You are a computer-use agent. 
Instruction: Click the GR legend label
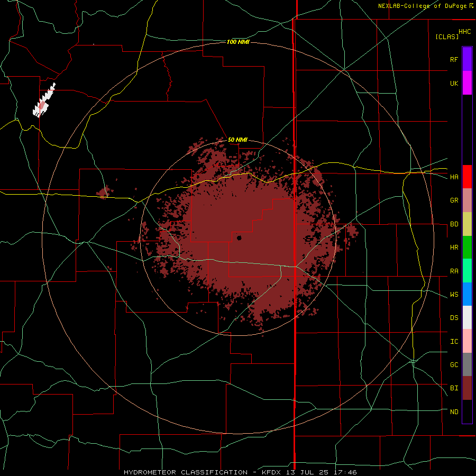454,200
